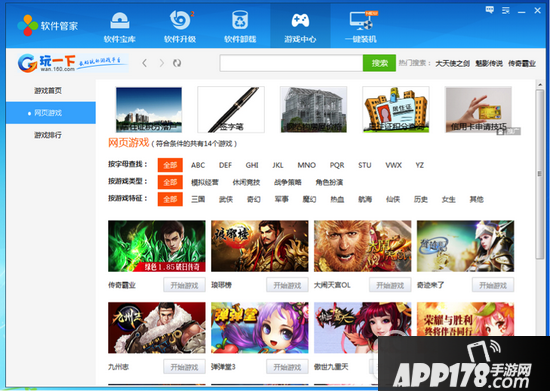Filter by game type 战争策略

tap(288, 182)
